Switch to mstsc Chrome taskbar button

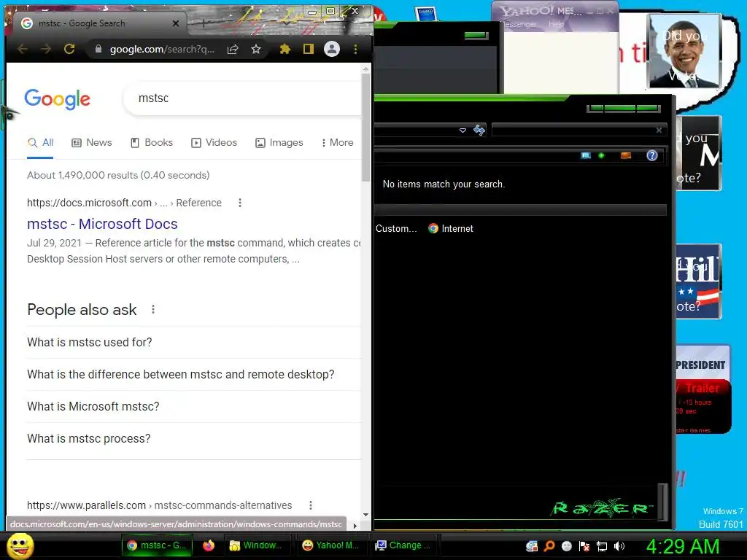158,545
